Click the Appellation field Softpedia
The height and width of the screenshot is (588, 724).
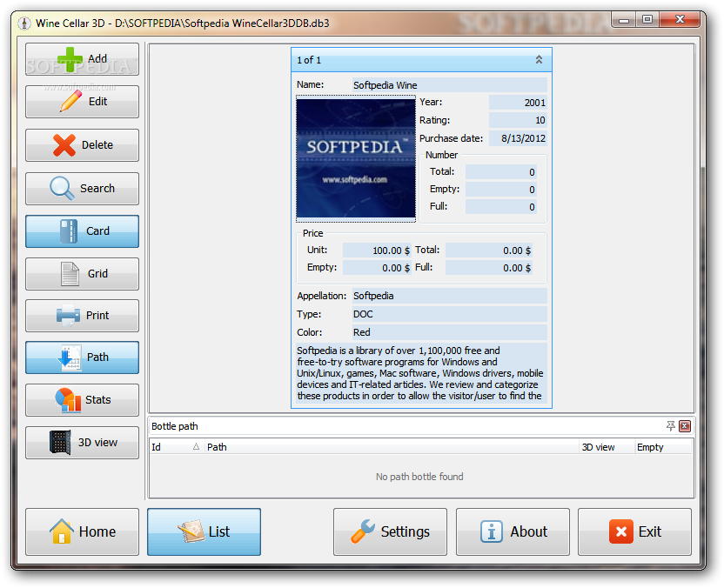point(450,296)
